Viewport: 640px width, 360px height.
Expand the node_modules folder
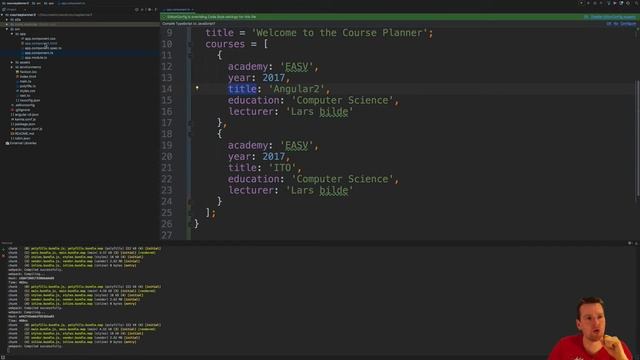pos(7,24)
